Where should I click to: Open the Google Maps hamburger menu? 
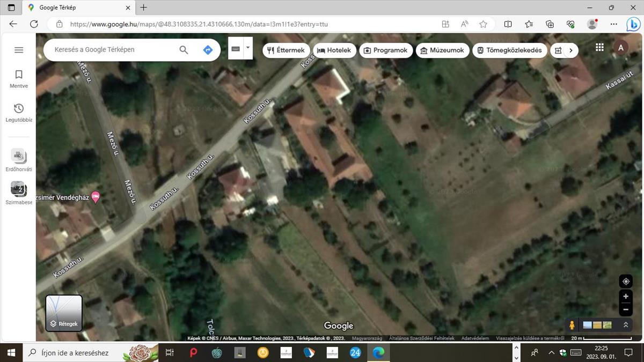click(x=19, y=50)
